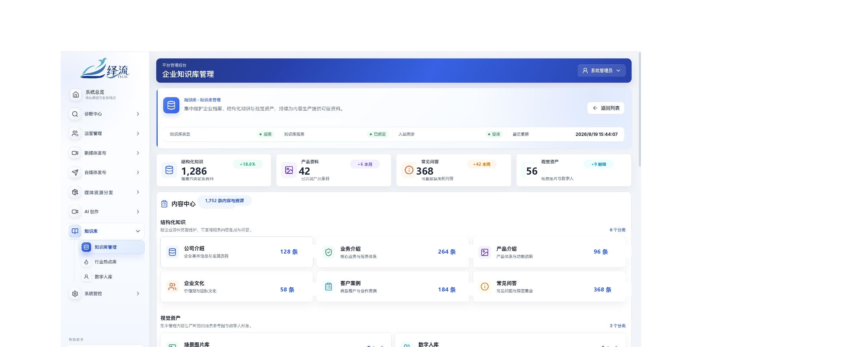The width and height of the screenshot is (868, 347).
Task: Expand the 诊断中心 chevron
Action: pyautogui.click(x=138, y=114)
